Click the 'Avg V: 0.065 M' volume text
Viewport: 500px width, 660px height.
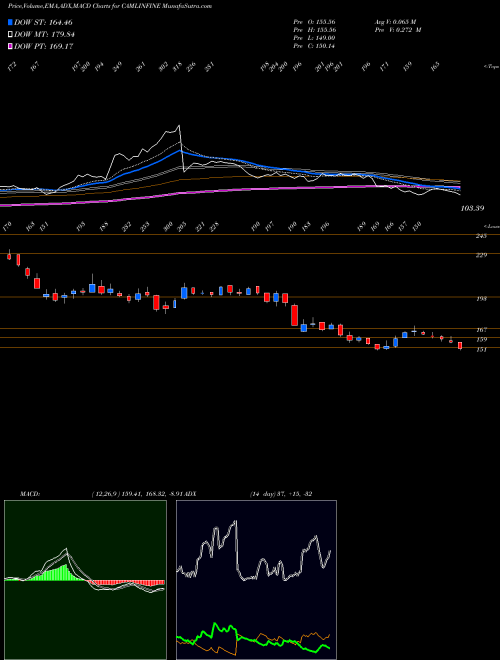tap(395, 21)
